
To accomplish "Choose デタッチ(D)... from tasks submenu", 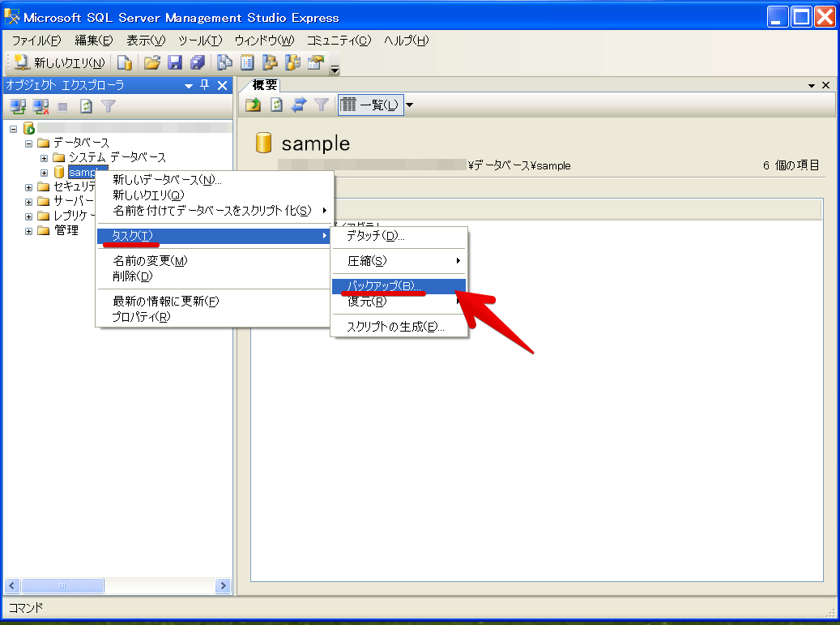I will tap(399, 236).
